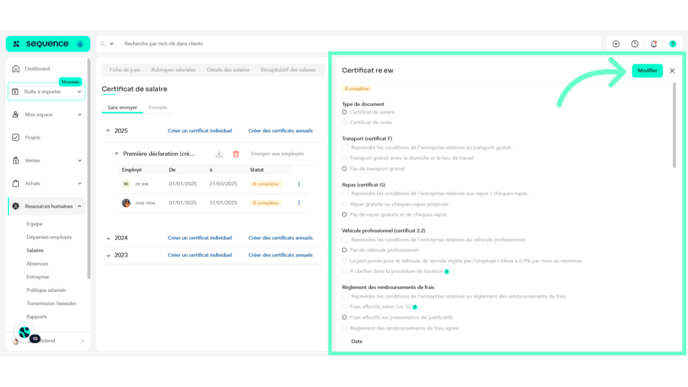Click Créer des certificats annuels for 2023

[280, 255]
